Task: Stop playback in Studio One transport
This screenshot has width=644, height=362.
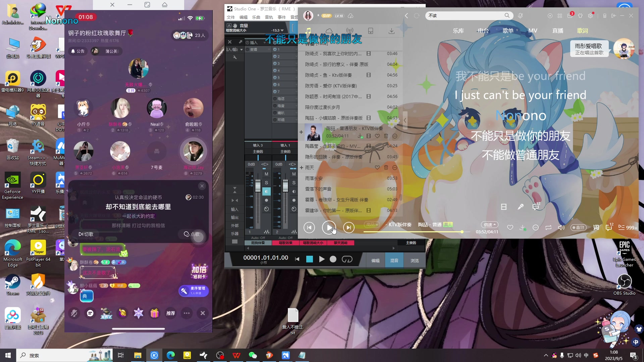Action: [309, 259]
